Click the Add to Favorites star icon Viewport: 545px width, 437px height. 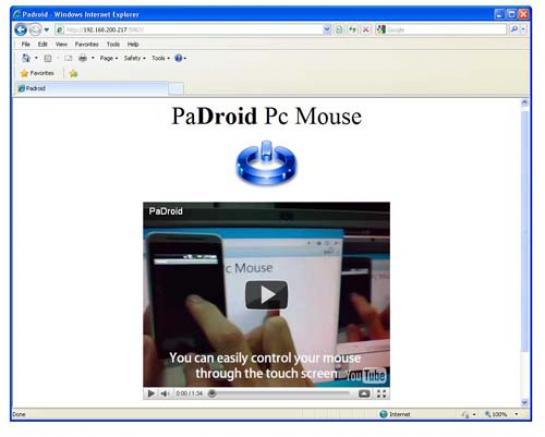tap(73, 73)
